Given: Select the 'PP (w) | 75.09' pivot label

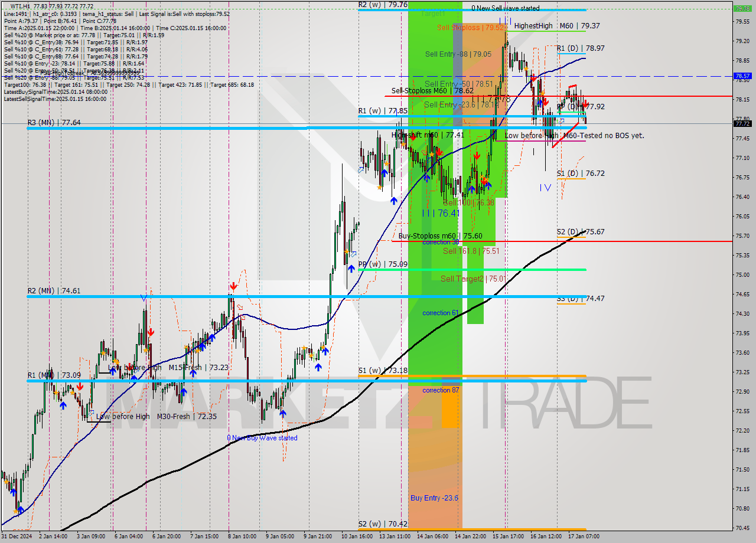Looking at the screenshot, I should point(383,264).
